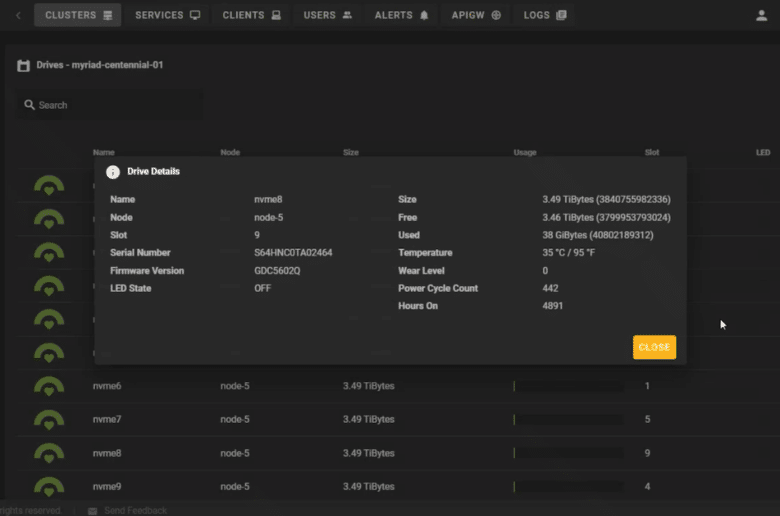Click the first drive health icon in list
Screen dimensions: 780x516
(49, 186)
